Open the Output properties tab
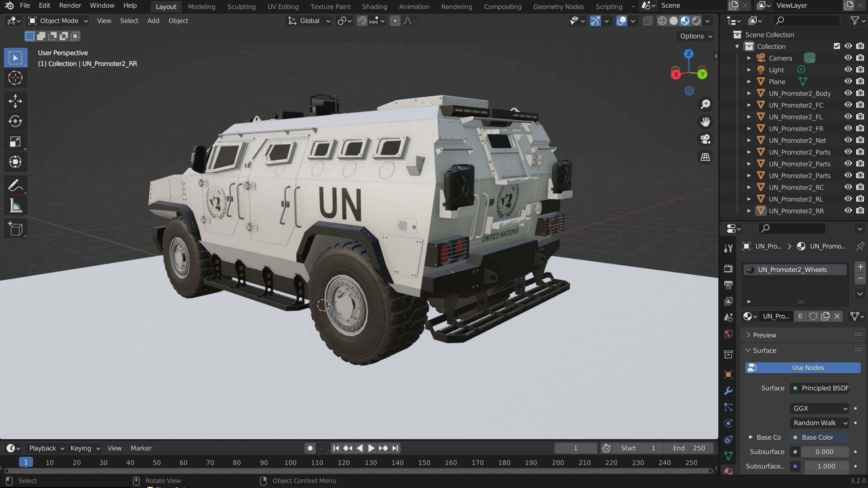The height and width of the screenshot is (488, 868). (728, 285)
